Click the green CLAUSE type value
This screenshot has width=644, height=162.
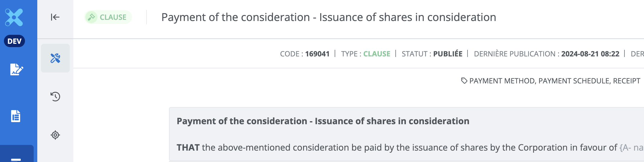point(377,54)
